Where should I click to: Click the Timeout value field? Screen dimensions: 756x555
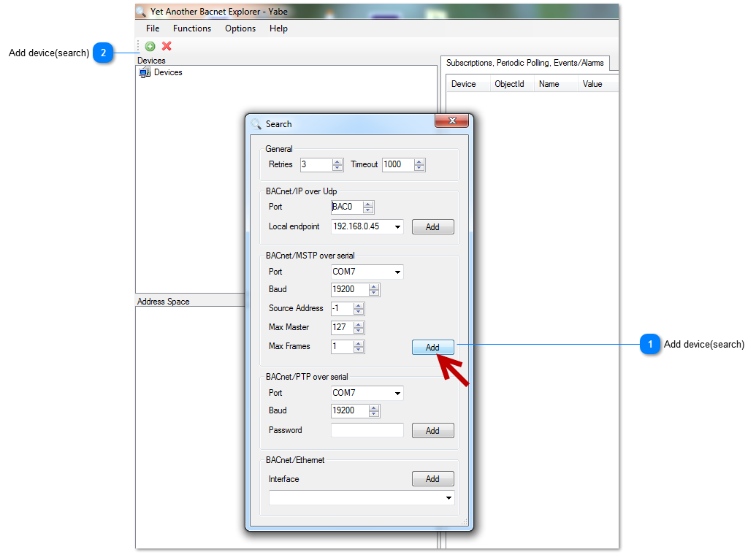click(398, 165)
